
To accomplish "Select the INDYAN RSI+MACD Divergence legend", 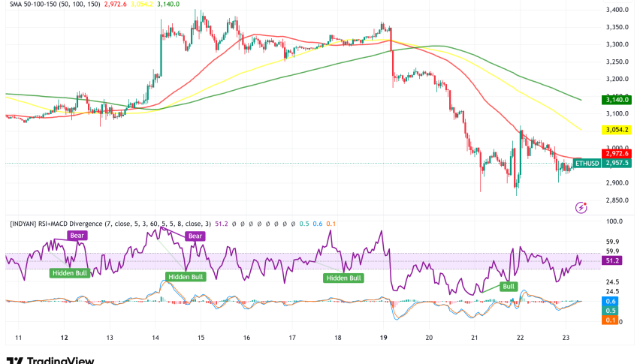I will coord(105,223).
